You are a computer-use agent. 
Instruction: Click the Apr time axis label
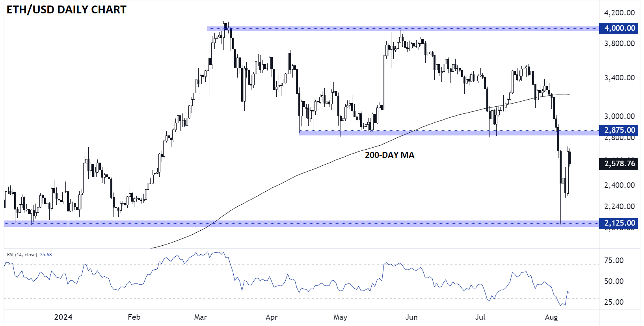272,317
